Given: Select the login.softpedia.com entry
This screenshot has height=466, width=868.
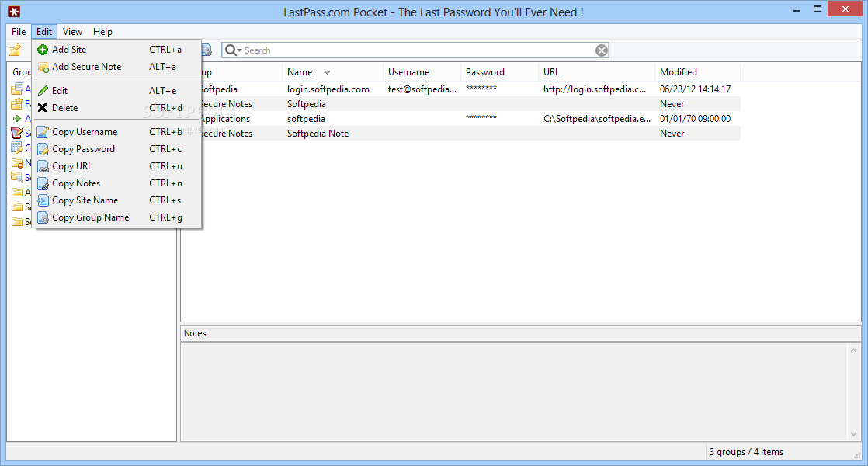Looking at the screenshot, I should click(x=328, y=89).
